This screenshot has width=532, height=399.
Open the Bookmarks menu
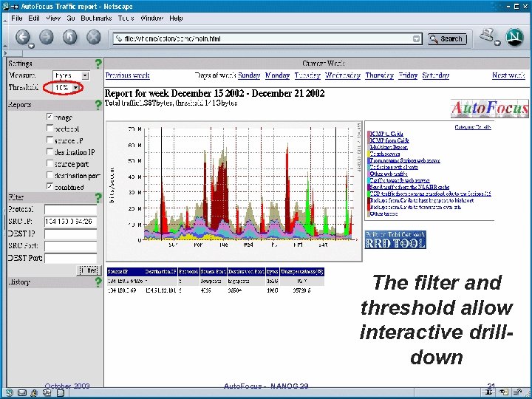[x=96, y=18]
